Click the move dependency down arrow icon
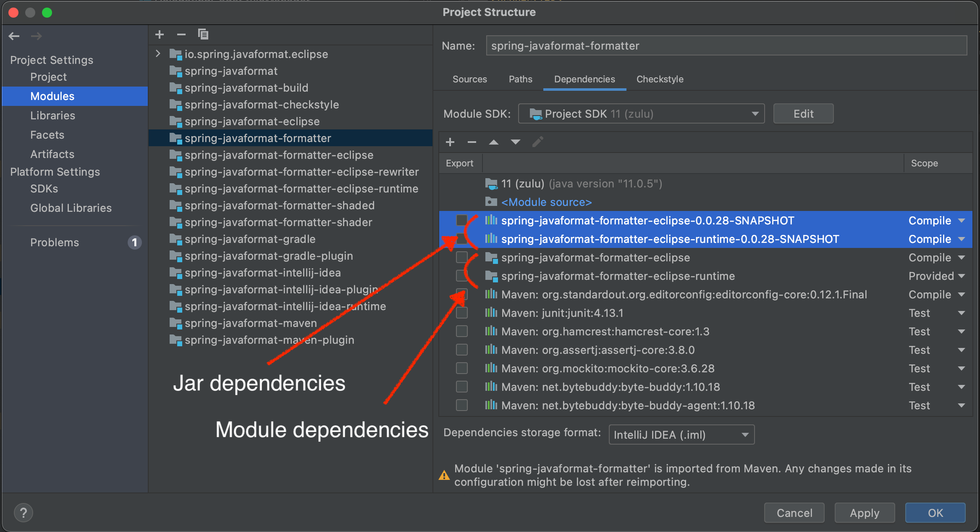Viewport: 980px width, 532px height. [x=514, y=143]
